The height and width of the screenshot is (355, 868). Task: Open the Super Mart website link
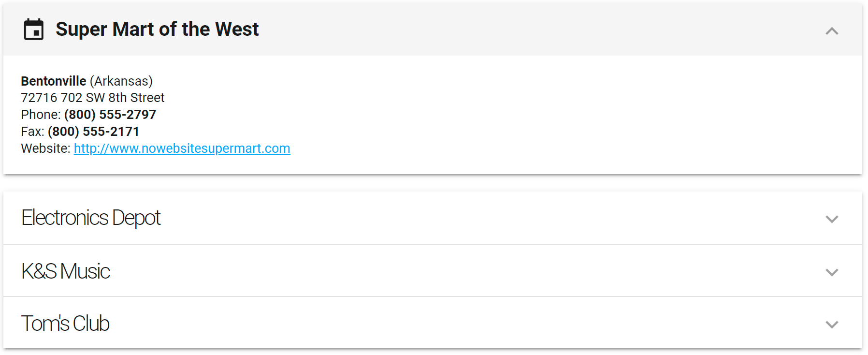[182, 148]
